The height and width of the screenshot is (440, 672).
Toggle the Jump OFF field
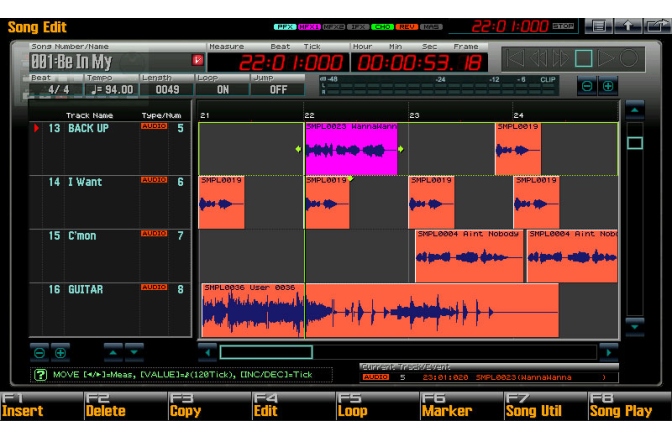[x=278, y=89]
